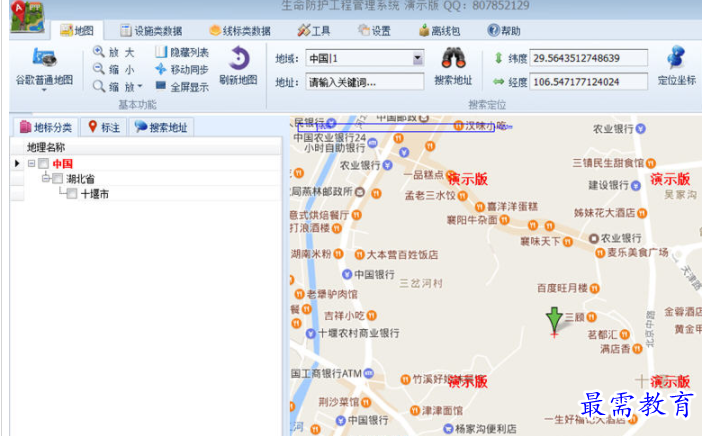Click the 纬度 latitude field
702x436 pixels.
point(588,58)
